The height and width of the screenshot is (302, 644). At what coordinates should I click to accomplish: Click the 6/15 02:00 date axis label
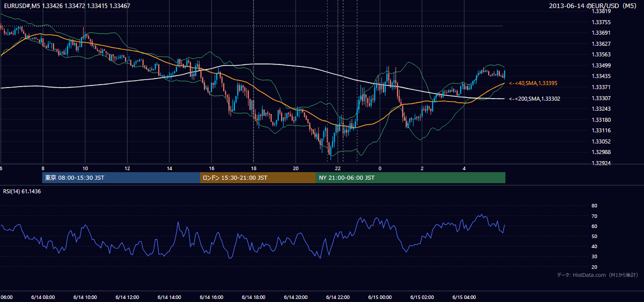tap(422, 297)
